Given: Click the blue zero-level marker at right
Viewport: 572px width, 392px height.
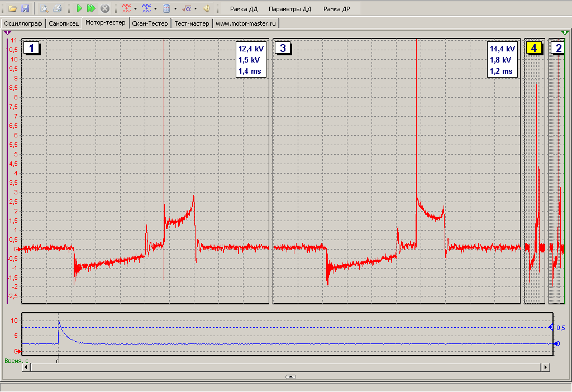Looking at the screenshot, I should point(557,343).
